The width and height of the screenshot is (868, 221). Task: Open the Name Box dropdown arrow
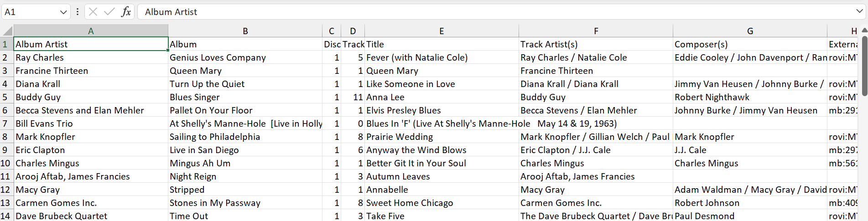pos(63,12)
